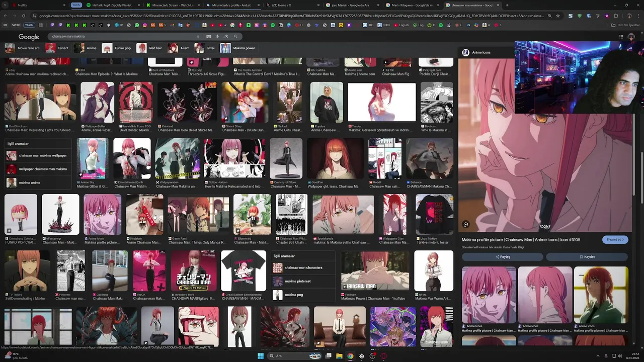Click the browser address bar
Image resolution: width=644 pixels, height=362 pixels.
click(x=287, y=16)
